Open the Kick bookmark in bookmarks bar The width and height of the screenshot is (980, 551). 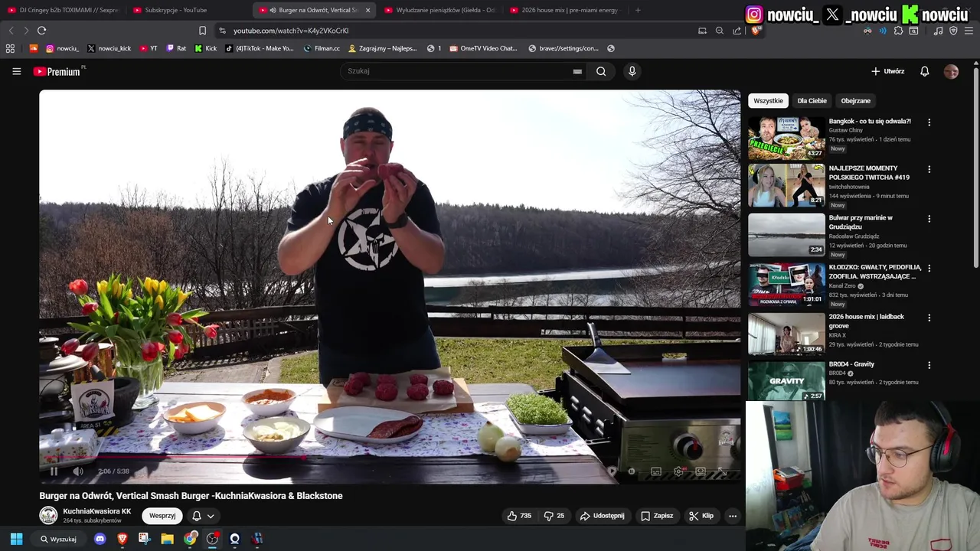pos(205,48)
